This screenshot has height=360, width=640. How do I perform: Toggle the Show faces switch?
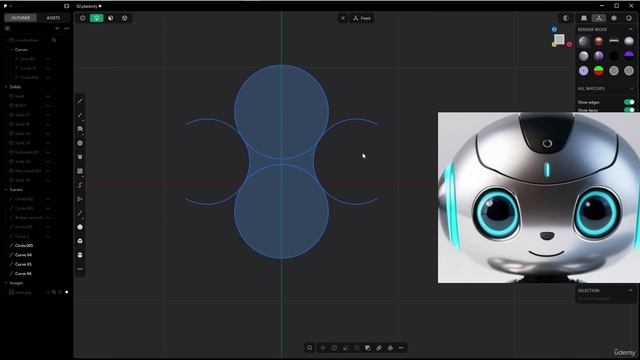pos(629,110)
